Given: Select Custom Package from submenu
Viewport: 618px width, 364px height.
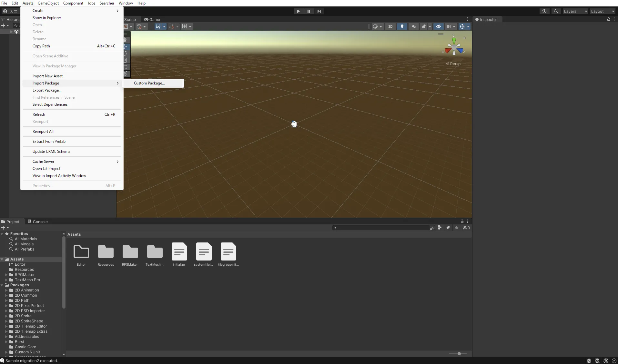Looking at the screenshot, I should [x=149, y=83].
